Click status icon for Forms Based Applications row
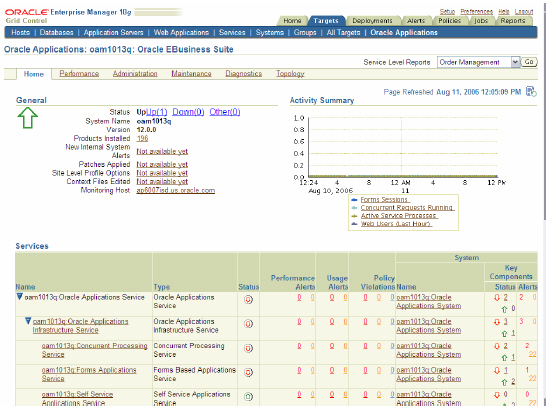This screenshot has height=412, width=552. [248, 373]
